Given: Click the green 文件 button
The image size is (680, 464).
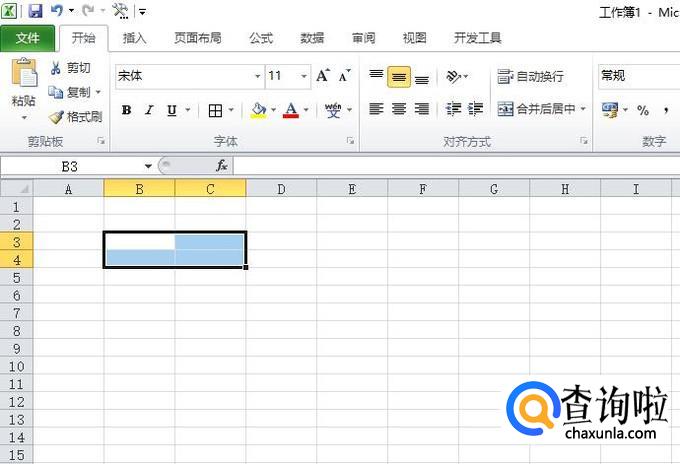Looking at the screenshot, I should [28, 38].
